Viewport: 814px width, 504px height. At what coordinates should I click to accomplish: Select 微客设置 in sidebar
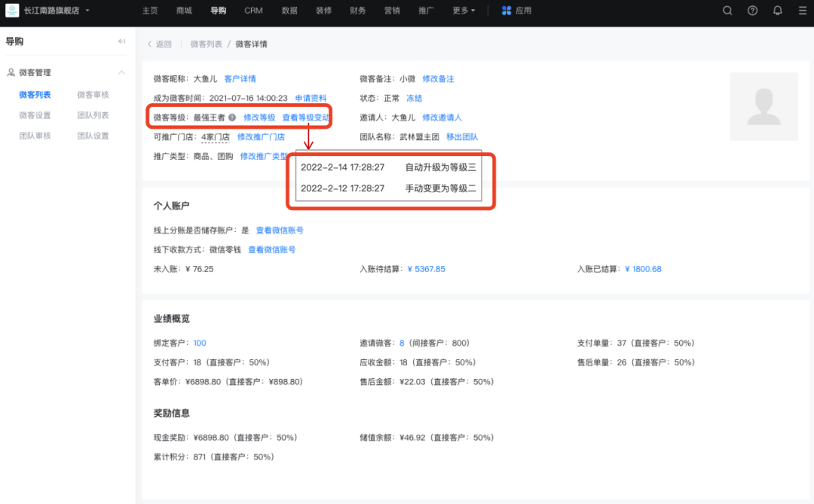(35, 115)
